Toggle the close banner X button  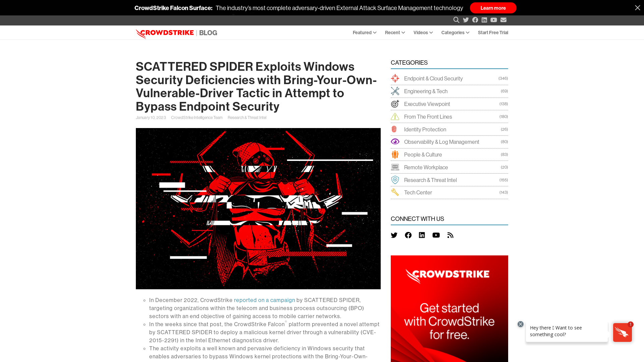(637, 7)
